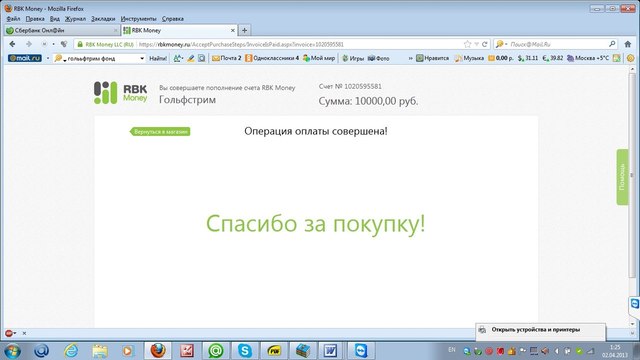
Task: Open the Закладки menu
Action: point(103,19)
